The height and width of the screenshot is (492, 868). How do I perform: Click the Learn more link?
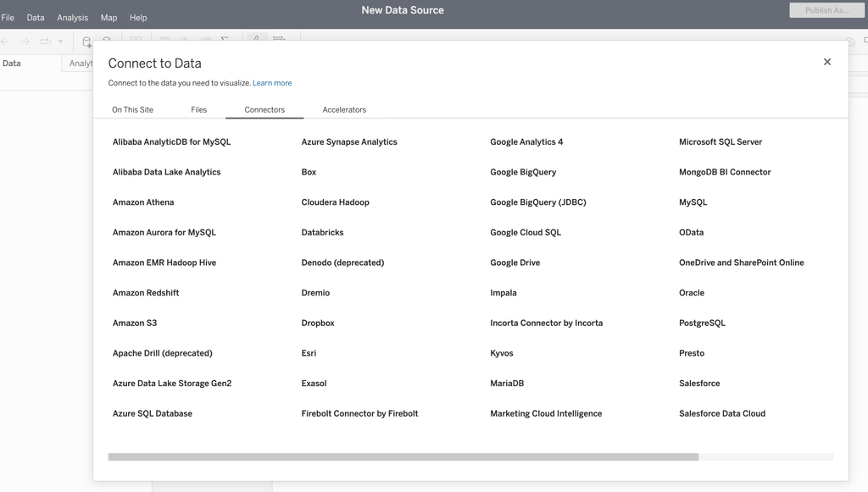click(x=272, y=83)
